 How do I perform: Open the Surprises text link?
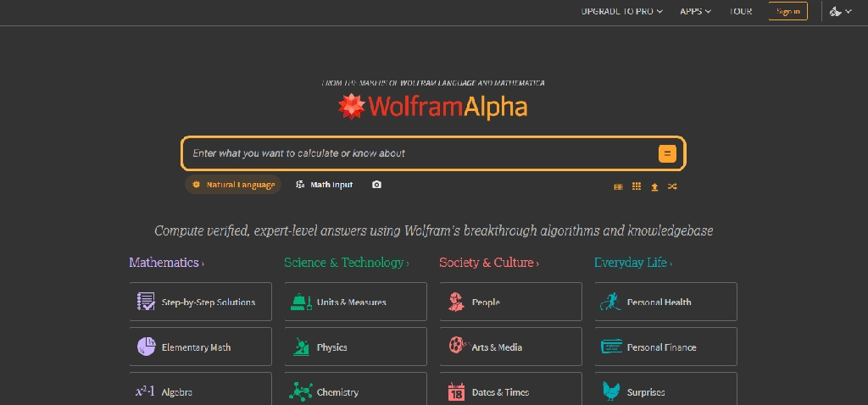[645, 392]
